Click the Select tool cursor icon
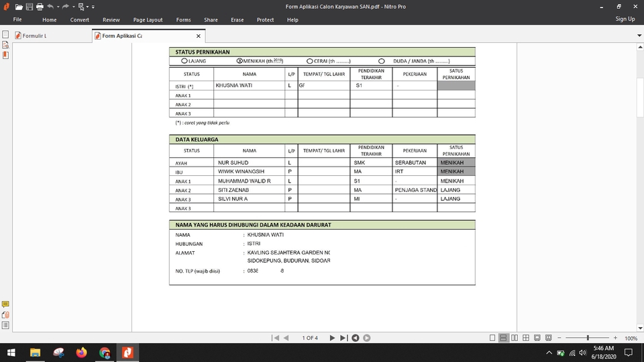This screenshot has width=644, height=362. point(81,7)
